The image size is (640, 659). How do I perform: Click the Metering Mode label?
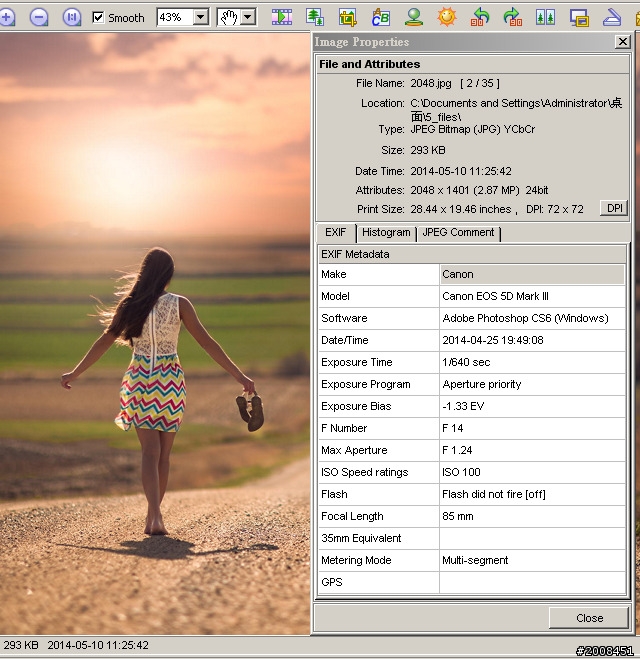click(x=356, y=560)
